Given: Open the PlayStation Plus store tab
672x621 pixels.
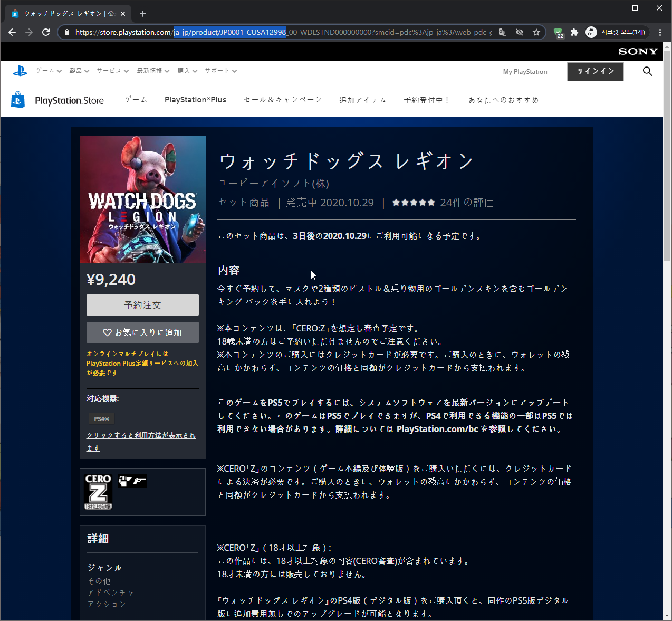Looking at the screenshot, I should pos(195,100).
